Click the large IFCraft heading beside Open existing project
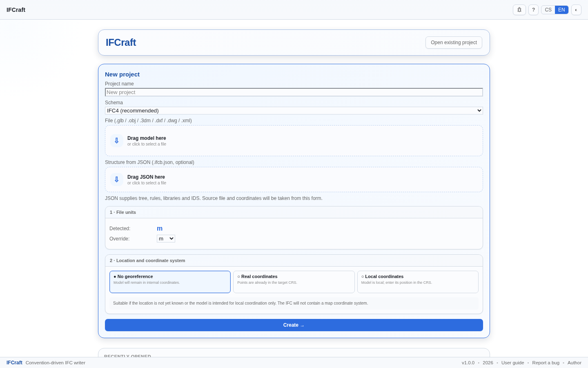The image size is (588, 368). [x=121, y=43]
